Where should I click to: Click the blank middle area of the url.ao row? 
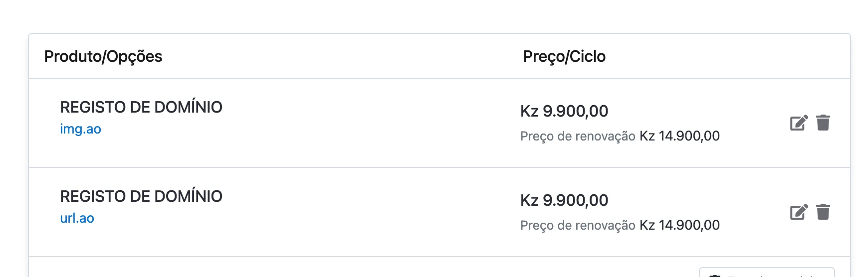click(369, 212)
